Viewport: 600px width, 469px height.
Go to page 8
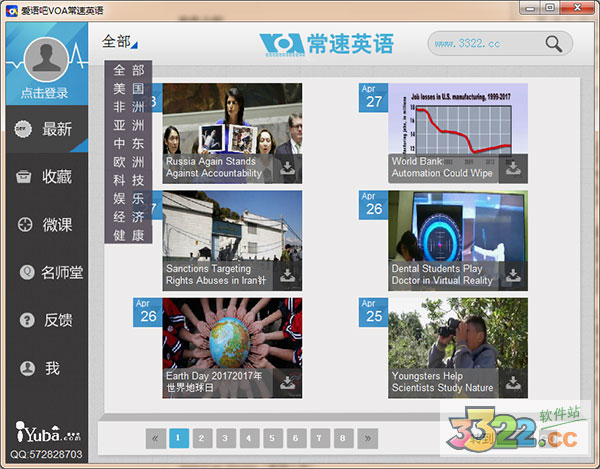tap(343, 438)
